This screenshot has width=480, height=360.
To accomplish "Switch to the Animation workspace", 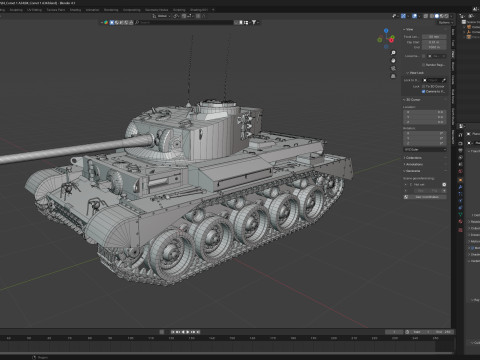I will pos(92,10).
